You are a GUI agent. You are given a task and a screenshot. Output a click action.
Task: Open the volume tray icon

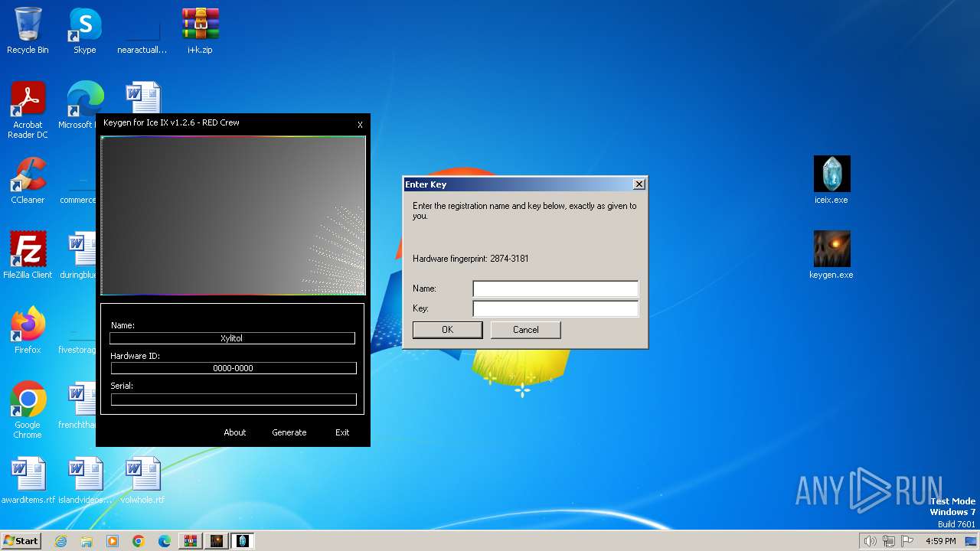(870, 541)
